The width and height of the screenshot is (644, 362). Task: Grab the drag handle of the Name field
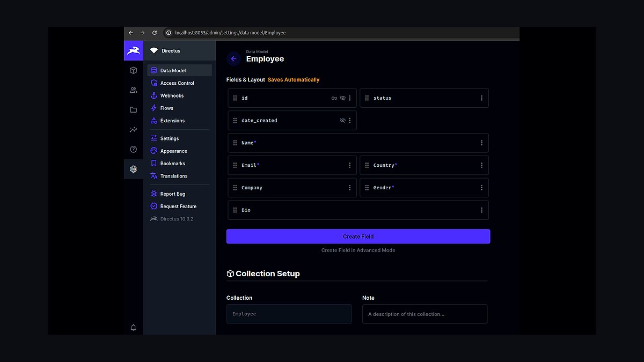(x=235, y=143)
